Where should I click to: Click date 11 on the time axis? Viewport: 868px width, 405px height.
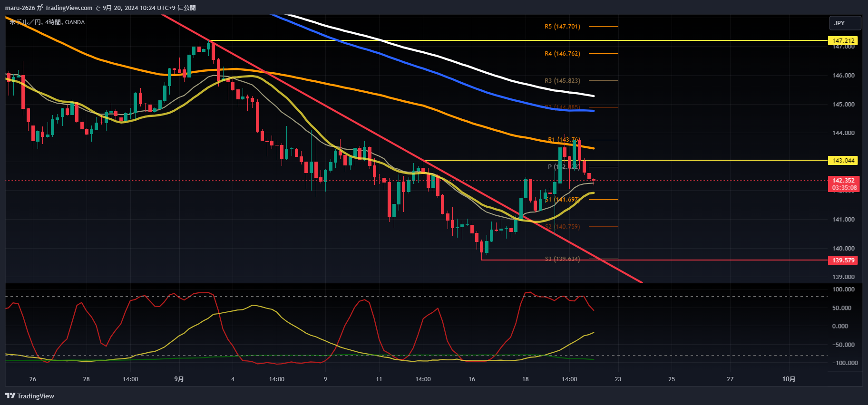[379, 379]
